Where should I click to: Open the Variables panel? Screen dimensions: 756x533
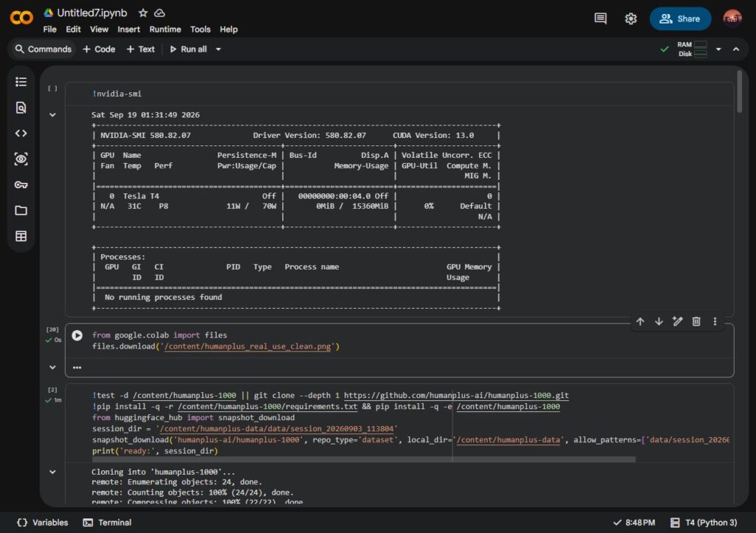click(42, 523)
